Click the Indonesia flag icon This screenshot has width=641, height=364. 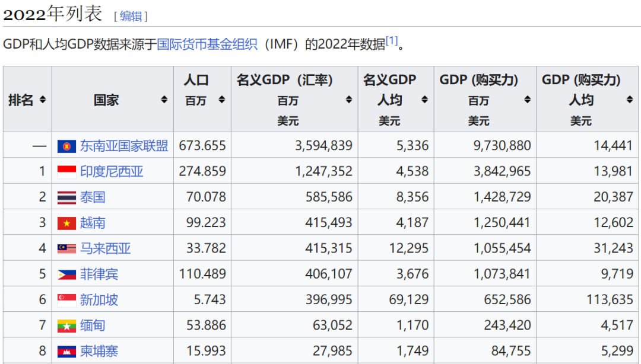(x=66, y=171)
